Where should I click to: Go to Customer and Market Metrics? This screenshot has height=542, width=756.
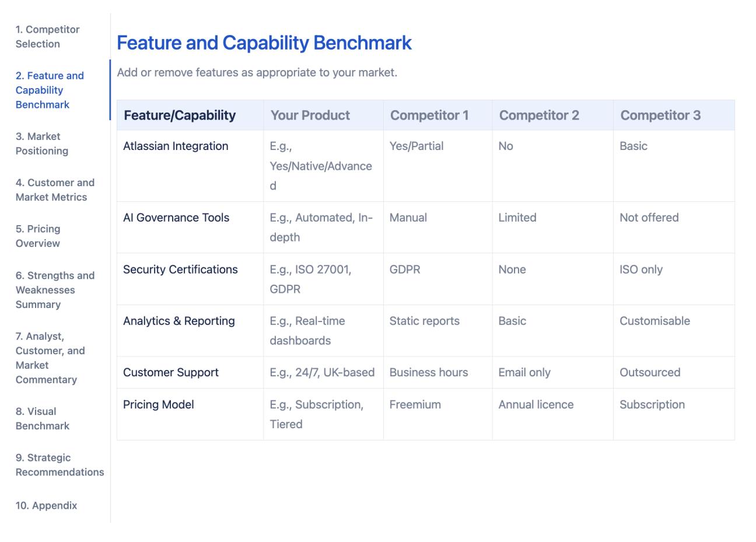[x=55, y=190]
